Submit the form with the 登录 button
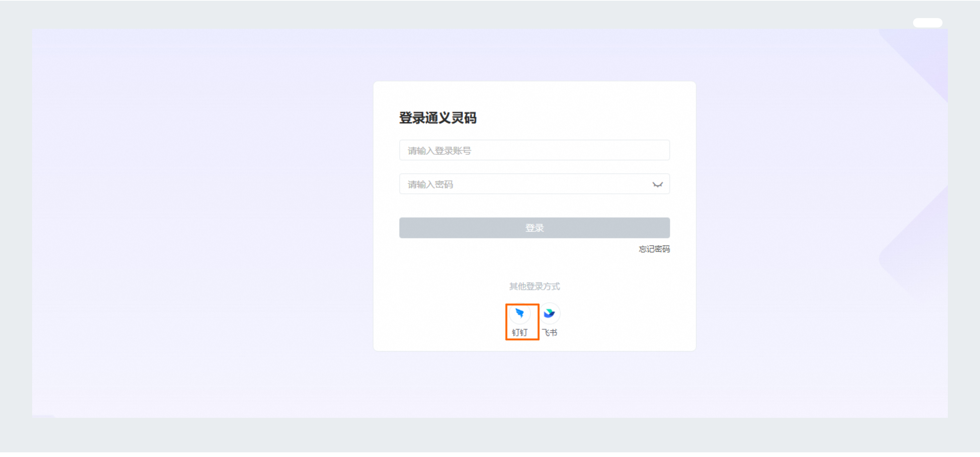This screenshot has height=457, width=980. point(534,228)
